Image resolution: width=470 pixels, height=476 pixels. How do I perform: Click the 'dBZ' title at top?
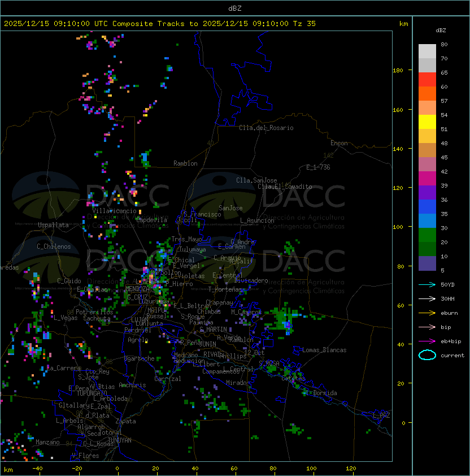[235, 8]
